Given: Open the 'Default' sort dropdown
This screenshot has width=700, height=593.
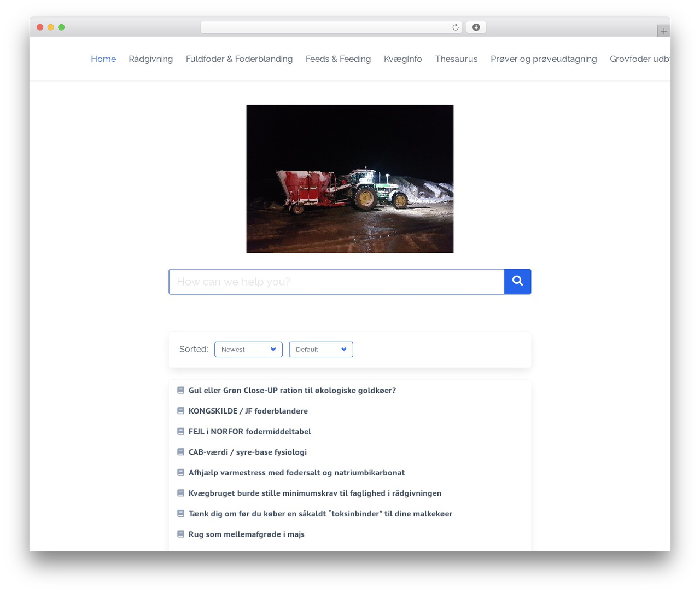Looking at the screenshot, I should click(x=321, y=350).
